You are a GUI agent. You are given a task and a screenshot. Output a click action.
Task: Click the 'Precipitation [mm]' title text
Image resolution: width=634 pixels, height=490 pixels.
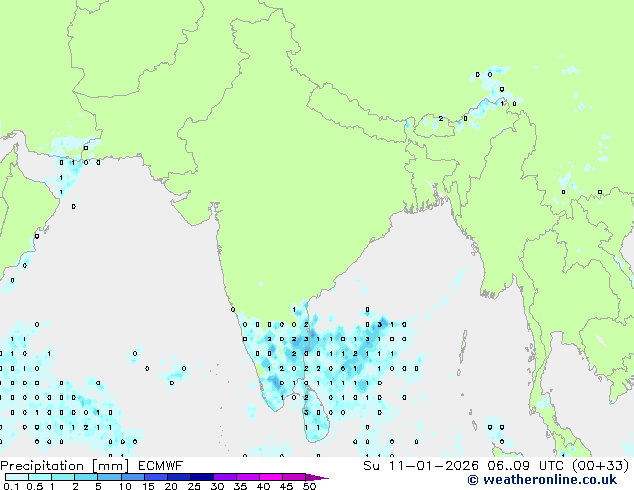(64, 466)
